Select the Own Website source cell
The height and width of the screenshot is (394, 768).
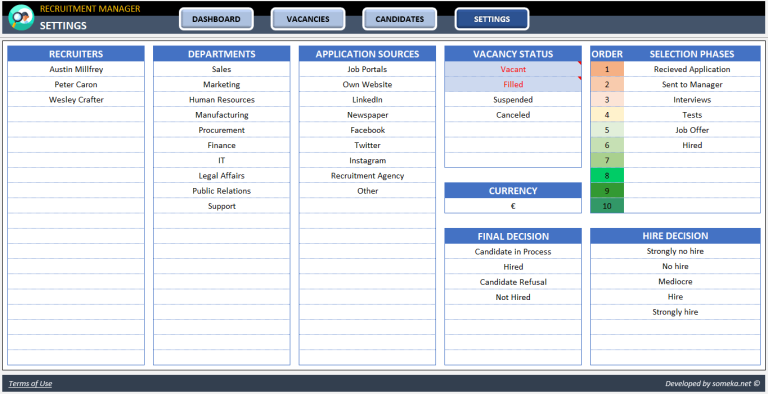tap(367, 84)
